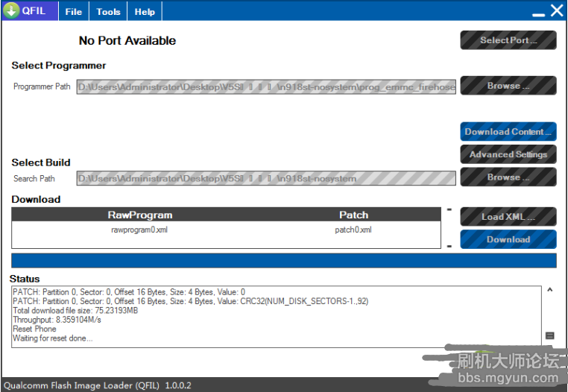Click the Throughput status line
568x392 pixels.
(x=57, y=320)
